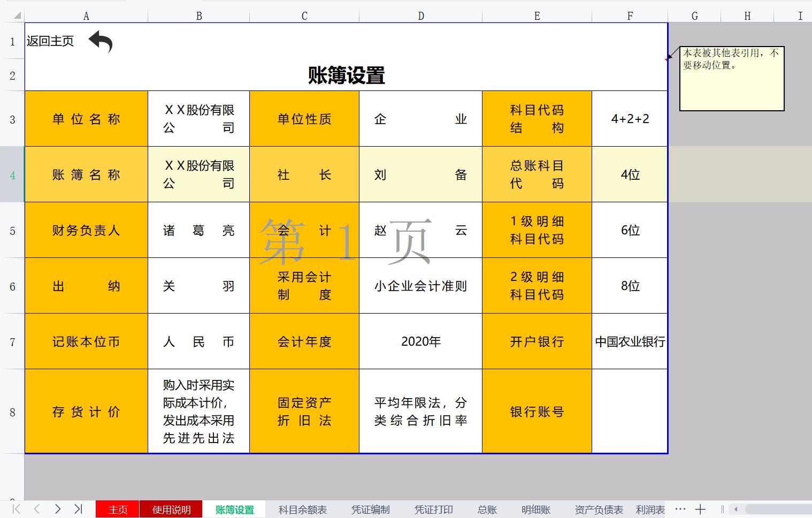
Task: Click the previous sheet arrow icon
Action: click(x=36, y=509)
